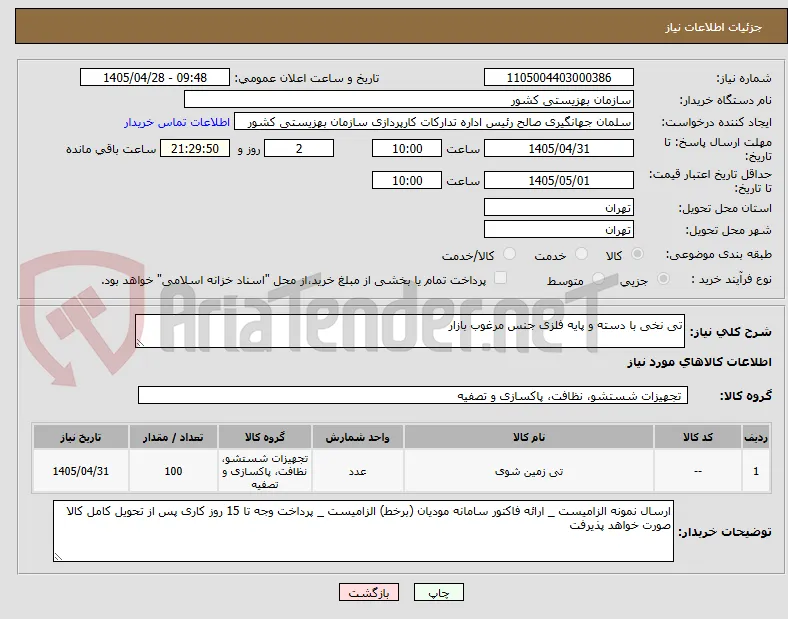Image resolution: width=788 pixels, height=619 pixels.
Task: Click the page title جزئیات اطلاعات نیاز
Action: pyautogui.click(x=714, y=27)
